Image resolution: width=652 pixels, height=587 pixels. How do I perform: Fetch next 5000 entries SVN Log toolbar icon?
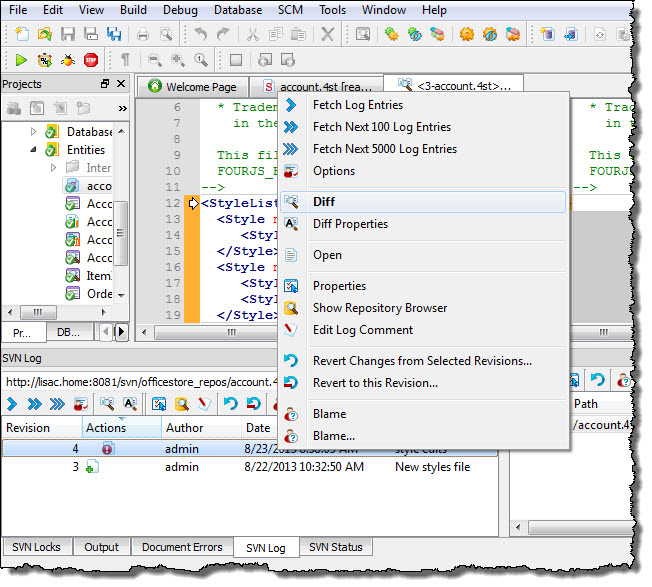(57, 404)
